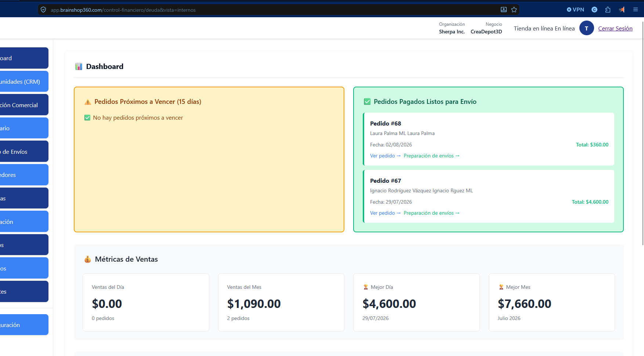Open the sidebar item ending in 'ación'
The height and width of the screenshot is (356, 644).
click(24, 222)
